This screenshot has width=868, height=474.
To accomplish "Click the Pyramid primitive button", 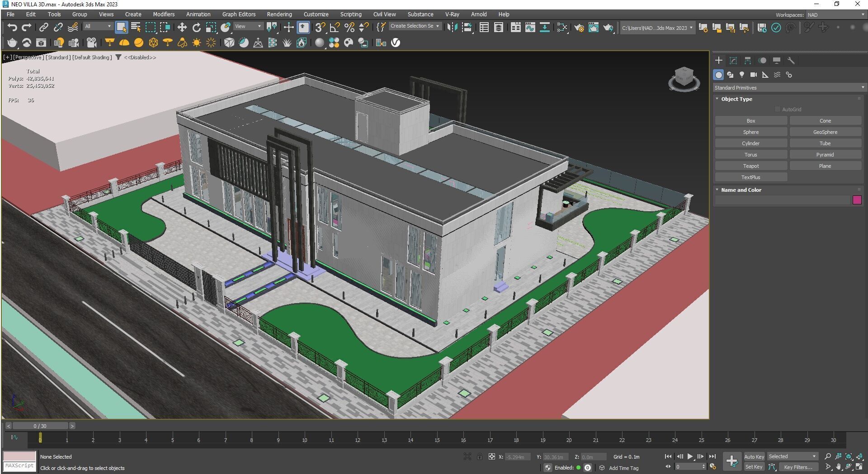I will coord(825,155).
